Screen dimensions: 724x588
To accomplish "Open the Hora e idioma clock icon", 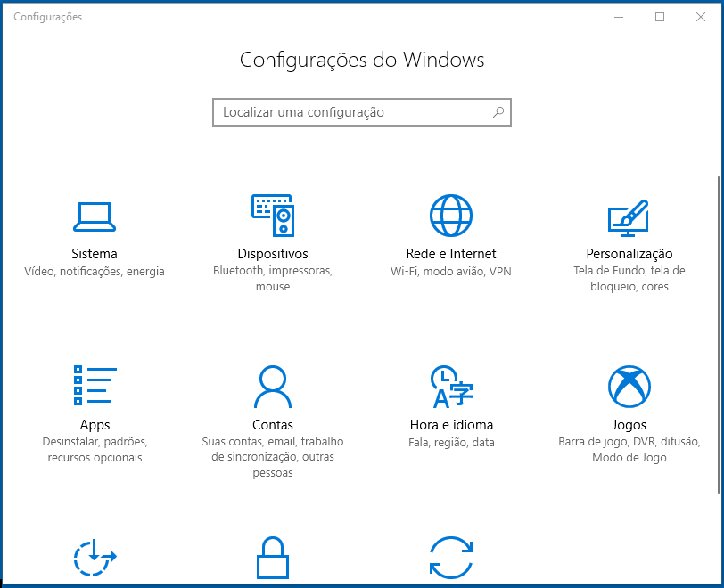I will 451,387.
